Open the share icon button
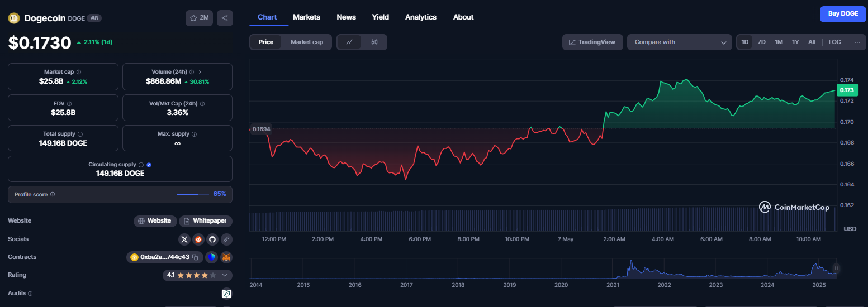868x307 pixels. [225, 18]
